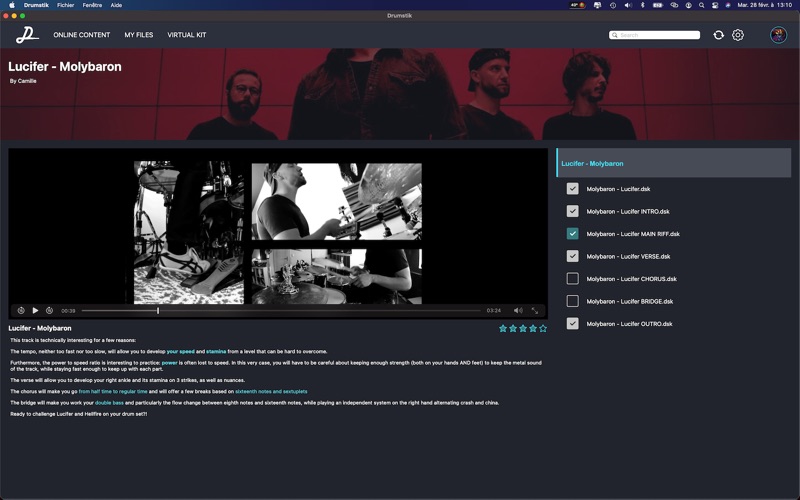Check Molybaron - Lucifer CHORUS.dsk box
800x500 pixels.
pos(572,279)
